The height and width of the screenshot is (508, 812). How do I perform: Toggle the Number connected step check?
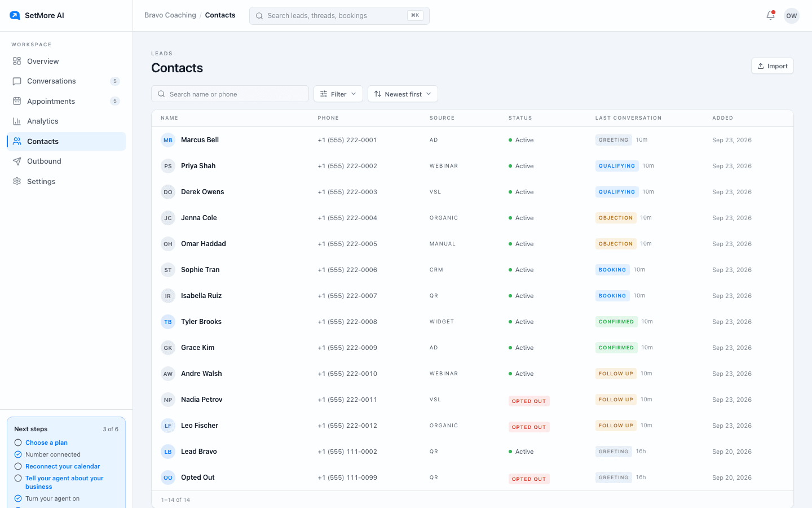[18, 454]
